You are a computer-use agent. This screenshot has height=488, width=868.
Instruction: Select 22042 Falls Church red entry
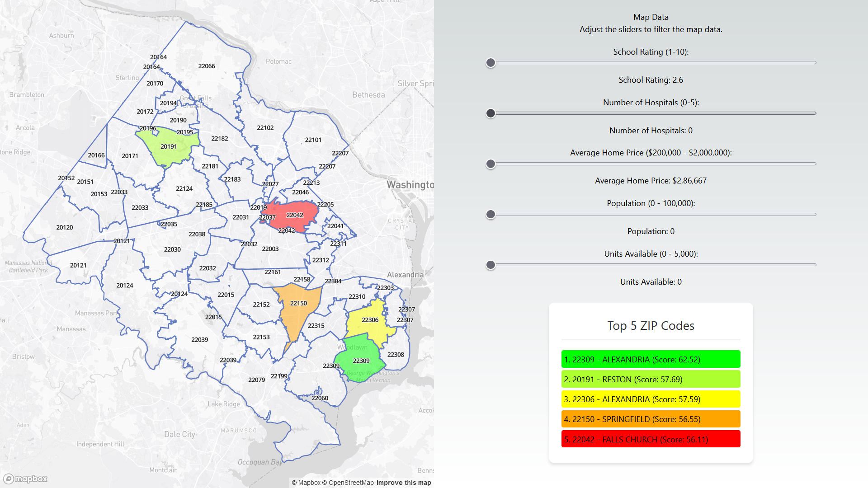(x=651, y=439)
